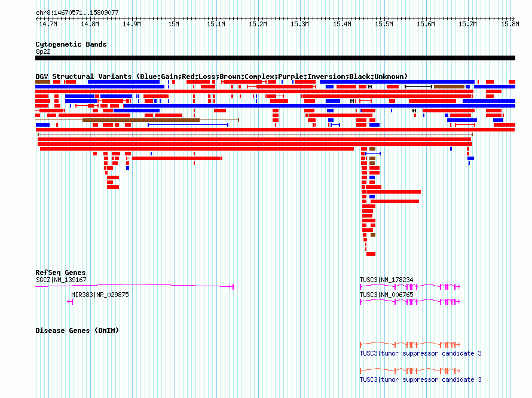The image size is (532, 398).
Task: Select the MIR383|NR_029875 gene label
Action: coord(100,295)
